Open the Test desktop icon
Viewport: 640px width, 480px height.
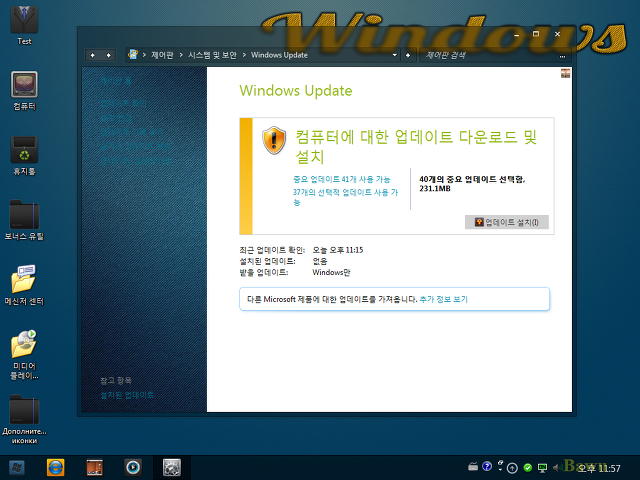pos(24,24)
